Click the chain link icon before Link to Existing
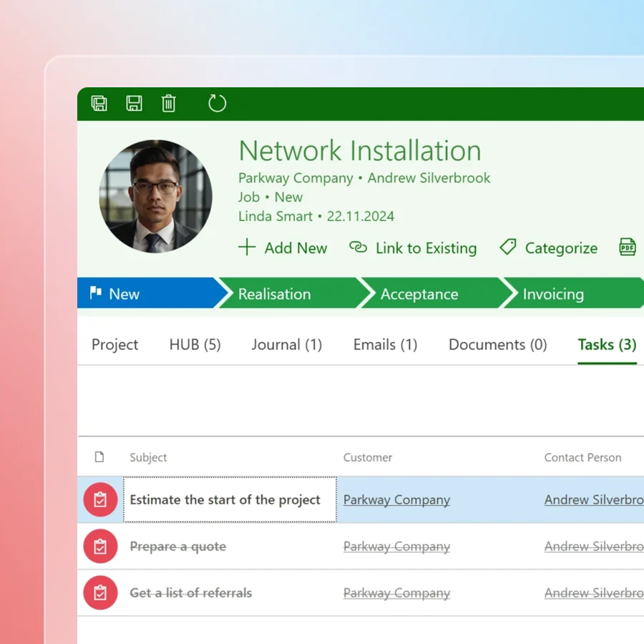This screenshot has width=644, height=644. [x=358, y=248]
